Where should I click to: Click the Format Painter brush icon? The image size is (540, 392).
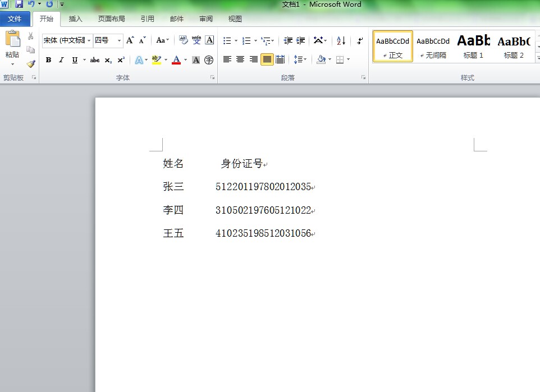click(31, 64)
